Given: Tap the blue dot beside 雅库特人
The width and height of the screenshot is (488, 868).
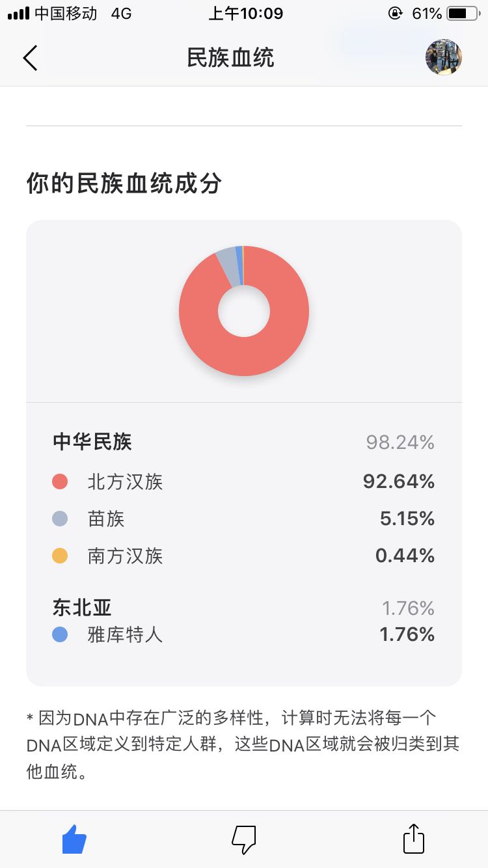Looking at the screenshot, I should coord(60,634).
